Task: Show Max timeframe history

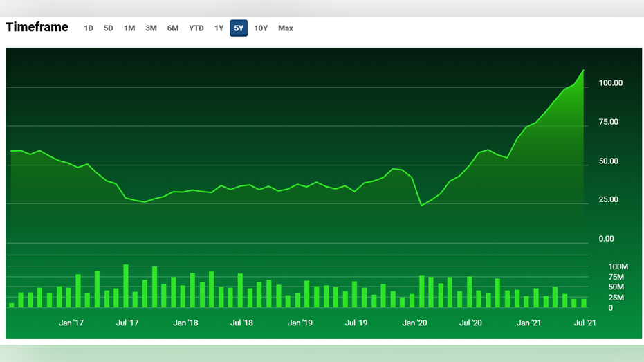Action: 286,28
